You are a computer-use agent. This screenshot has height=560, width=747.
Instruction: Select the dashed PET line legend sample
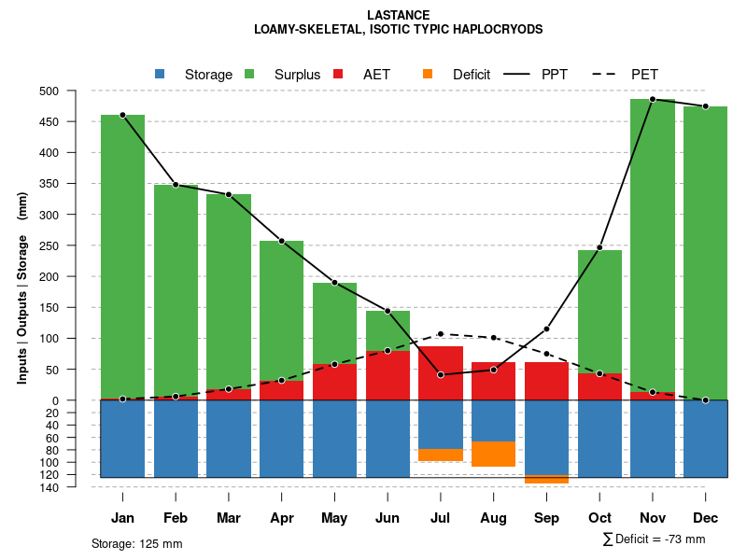tap(608, 74)
